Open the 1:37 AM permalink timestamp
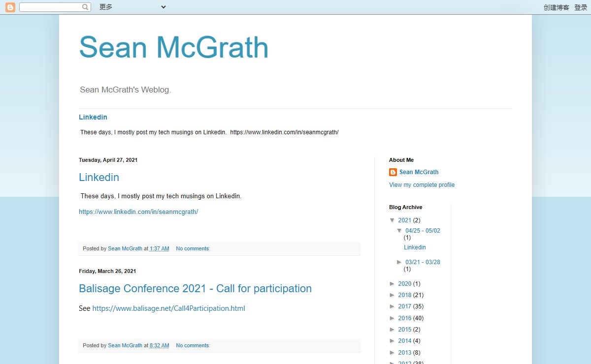Image resolution: width=591 pixels, height=364 pixels. tap(160, 249)
